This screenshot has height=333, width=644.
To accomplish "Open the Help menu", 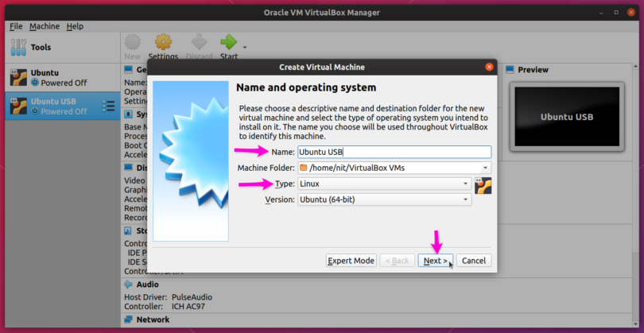I will pyautogui.click(x=75, y=26).
